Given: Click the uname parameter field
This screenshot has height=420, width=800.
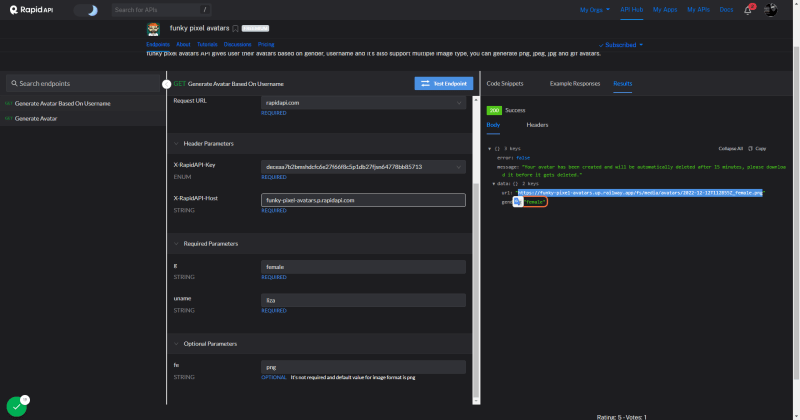Looking at the screenshot, I should pos(363,300).
